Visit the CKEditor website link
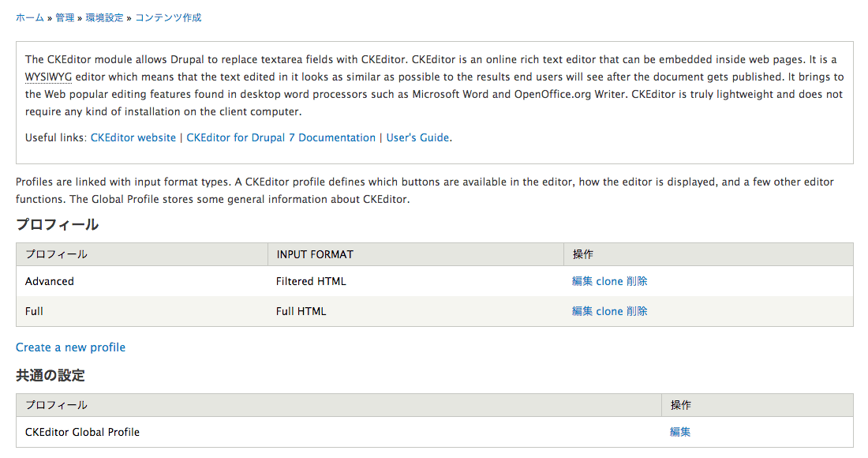This screenshot has width=868, height=458. [133, 138]
